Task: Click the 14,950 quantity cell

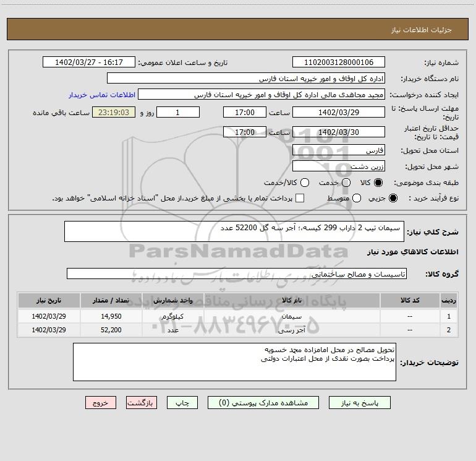Action: 111,316
